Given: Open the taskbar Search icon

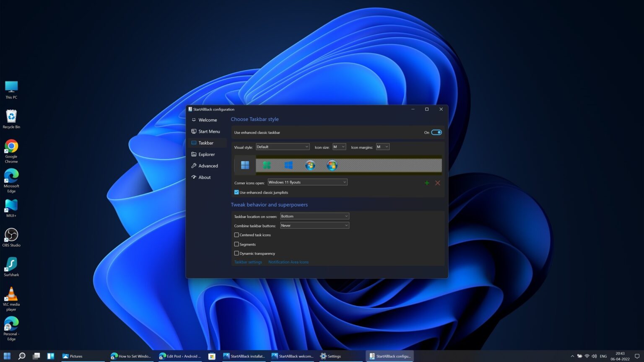Looking at the screenshot, I should [x=22, y=356].
